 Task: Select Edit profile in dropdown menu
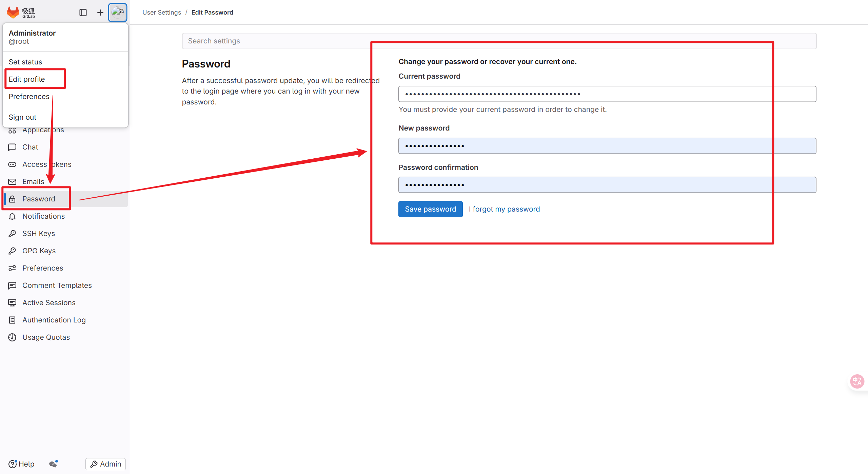[27, 79]
